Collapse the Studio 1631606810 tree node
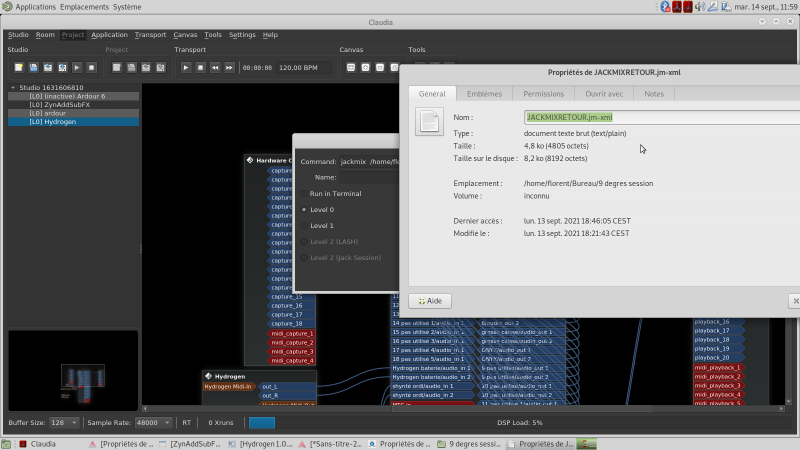800x450 pixels. (12, 88)
